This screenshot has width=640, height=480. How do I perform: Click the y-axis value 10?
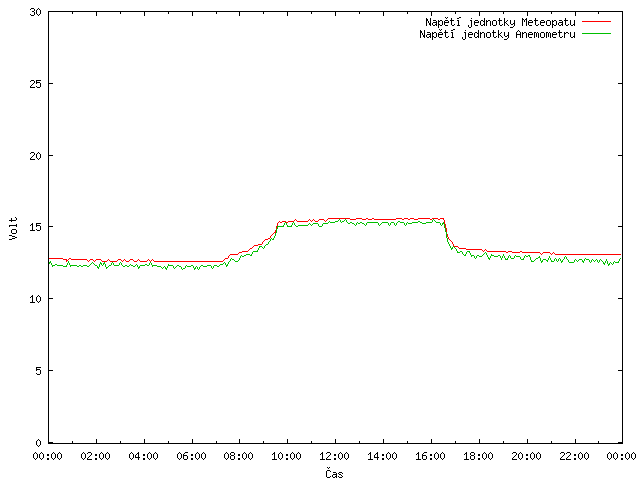click(36, 299)
